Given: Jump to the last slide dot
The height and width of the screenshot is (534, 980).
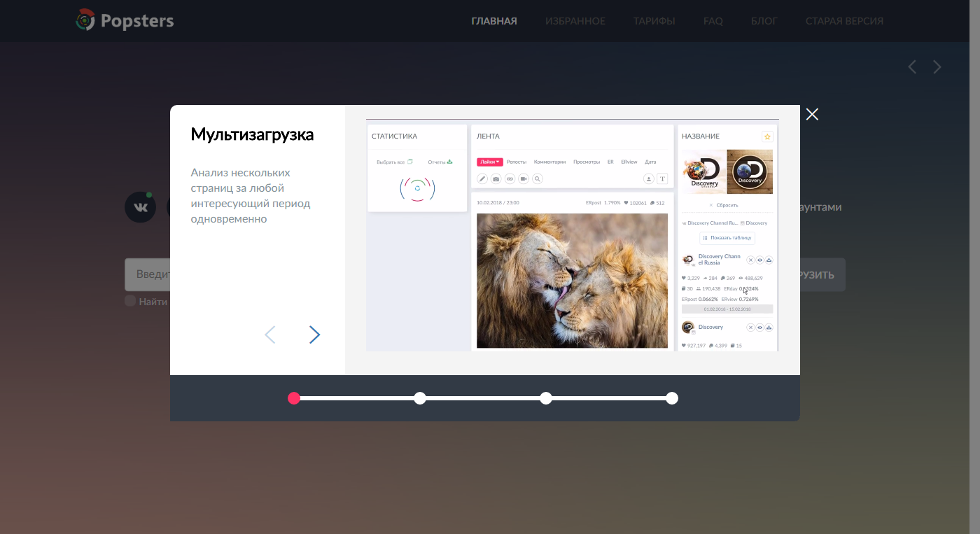Looking at the screenshot, I should click(672, 398).
